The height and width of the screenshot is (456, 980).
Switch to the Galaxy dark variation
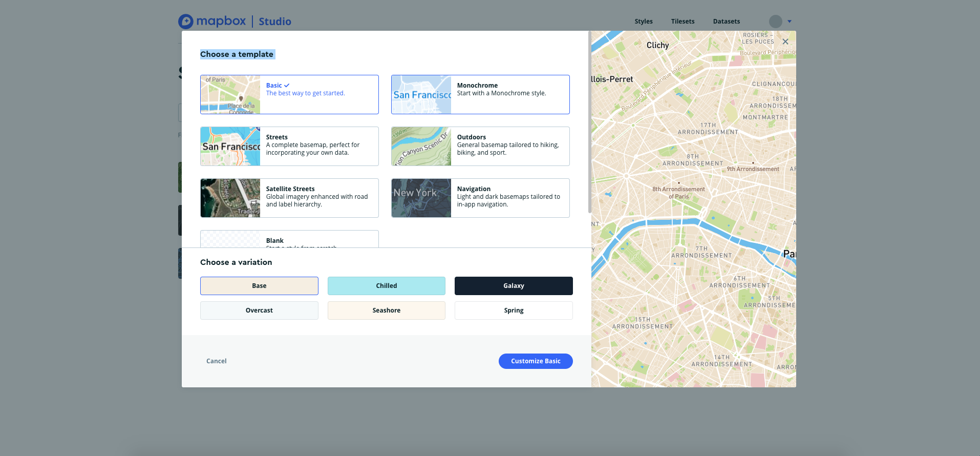click(514, 286)
